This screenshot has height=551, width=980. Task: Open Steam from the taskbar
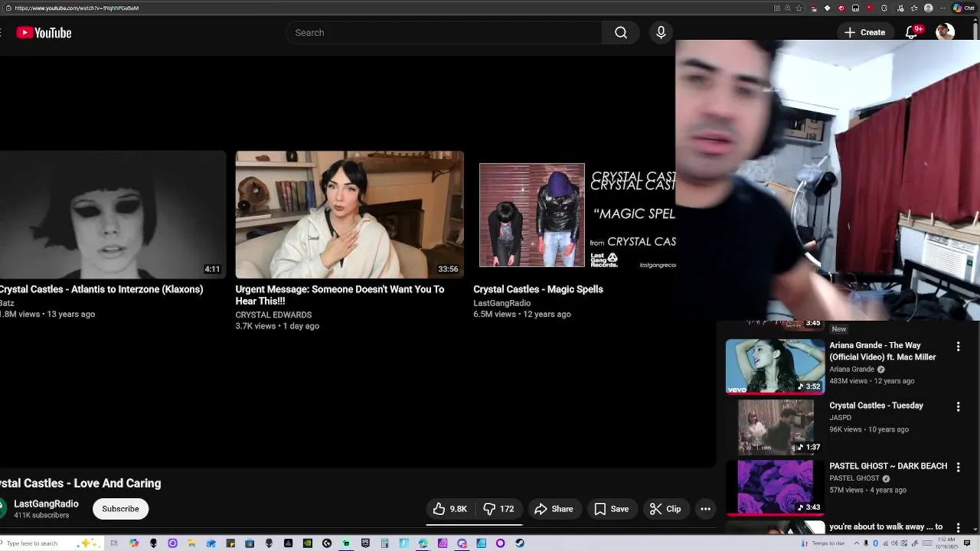520,543
